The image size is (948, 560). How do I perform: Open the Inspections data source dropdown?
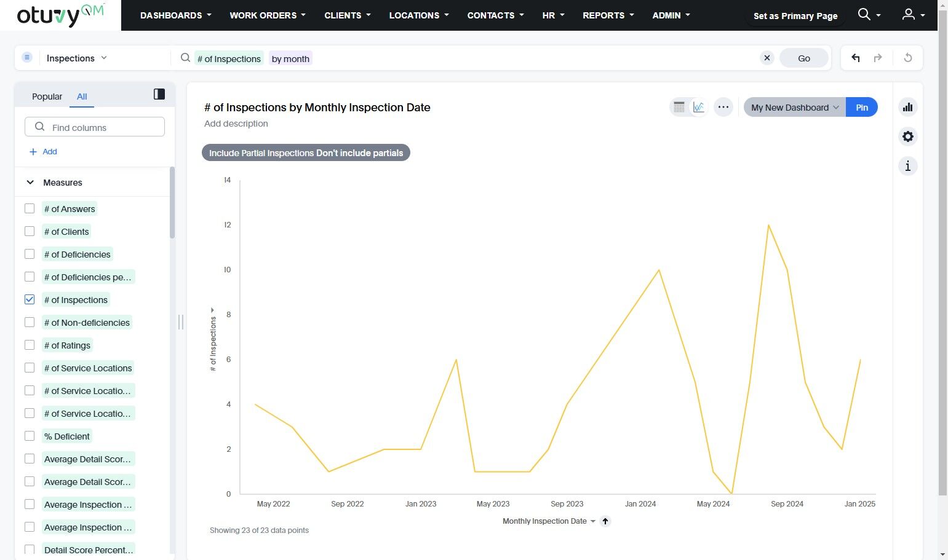[76, 58]
